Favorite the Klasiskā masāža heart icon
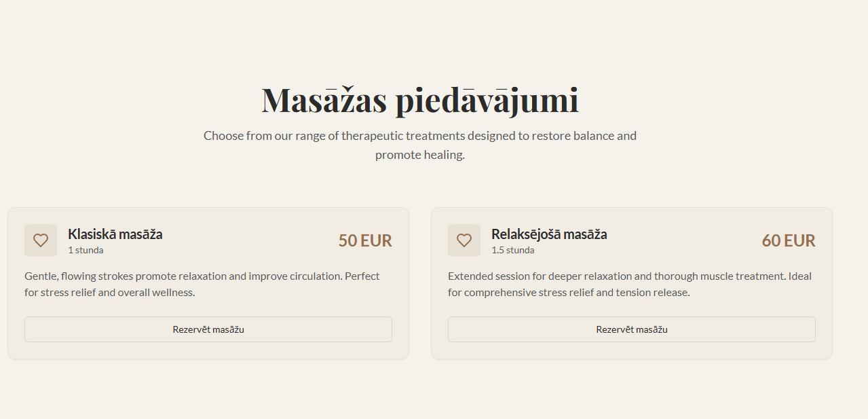Screen dimensions: 868x419 (41, 240)
